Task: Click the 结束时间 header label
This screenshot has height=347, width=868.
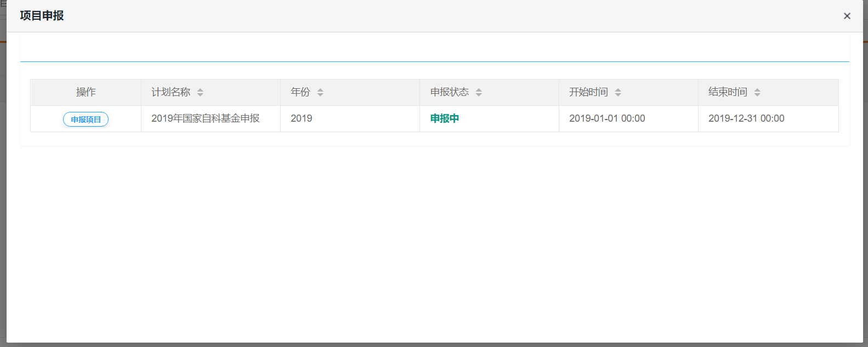Action: [x=728, y=92]
